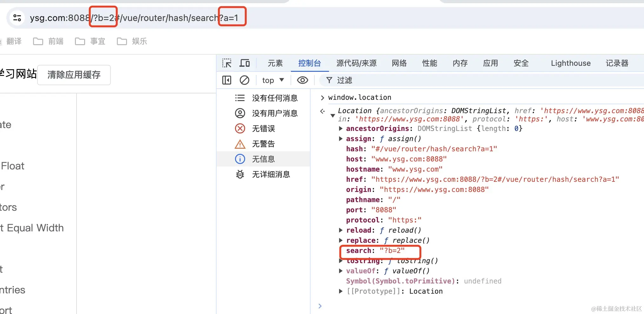
Task: Switch to the 网络 tab
Action: 399,63
